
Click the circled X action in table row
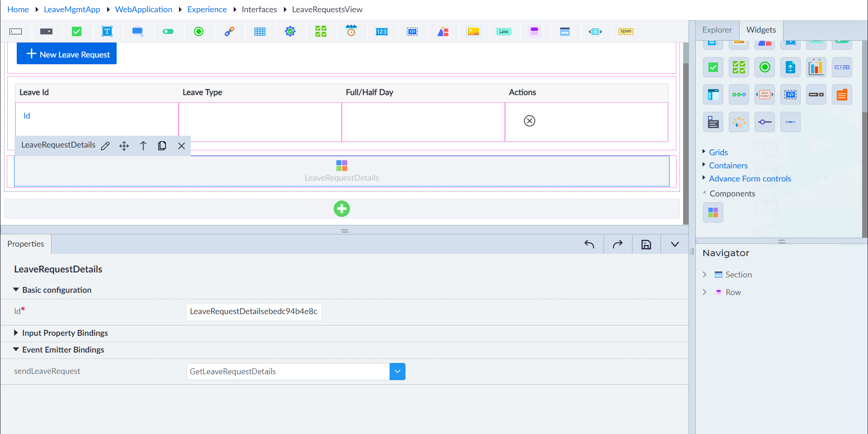point(529,121)
